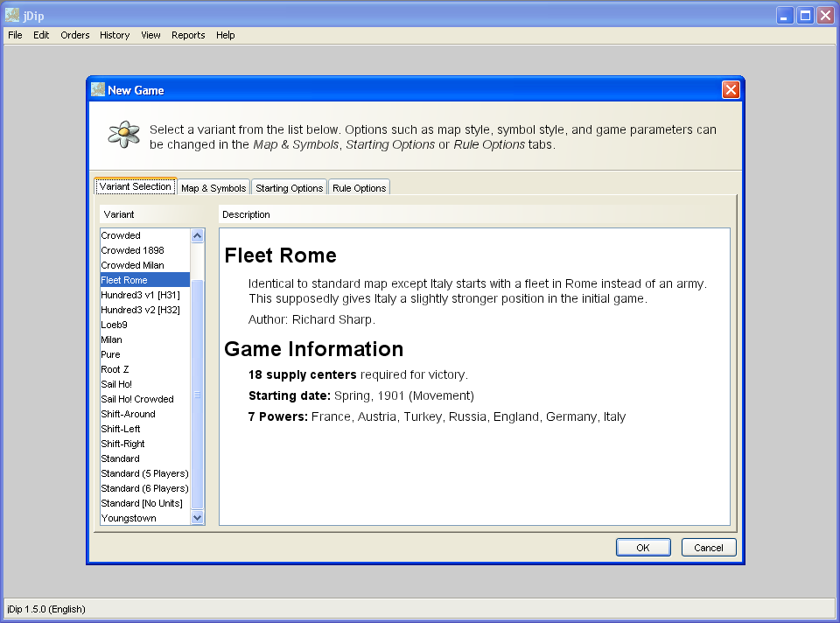The width and height of the screenshot is (840, 623).
Task: Select the Milan variant
Action: point(144,339)
